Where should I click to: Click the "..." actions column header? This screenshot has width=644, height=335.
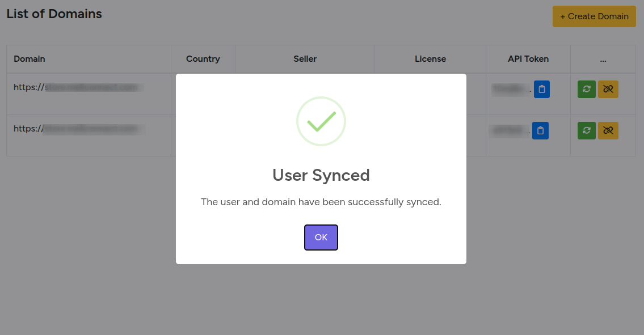pos(603,59)
